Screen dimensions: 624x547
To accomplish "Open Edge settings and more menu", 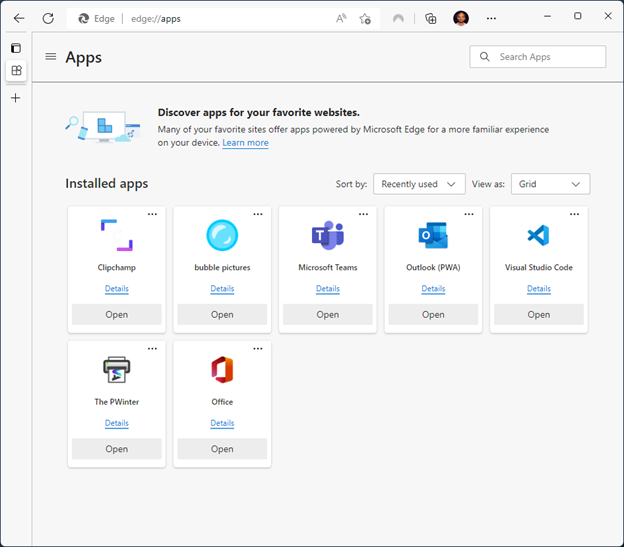I will coord(491,18).
